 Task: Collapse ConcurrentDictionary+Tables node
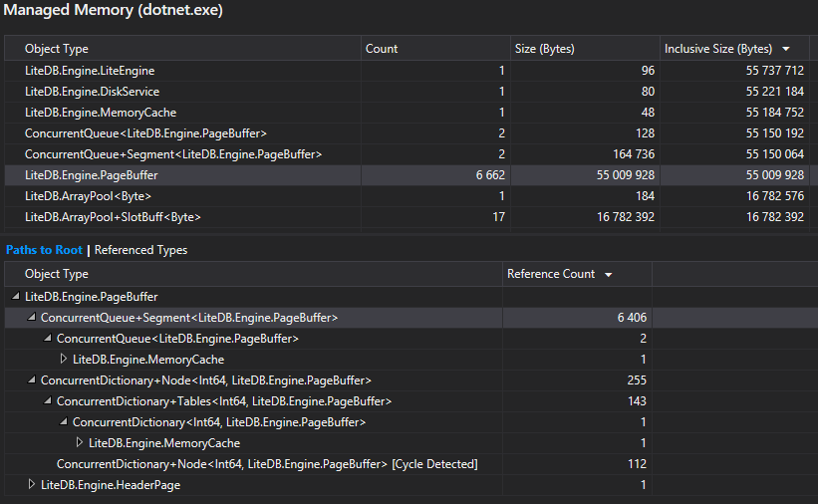click(x=48, y=400)
